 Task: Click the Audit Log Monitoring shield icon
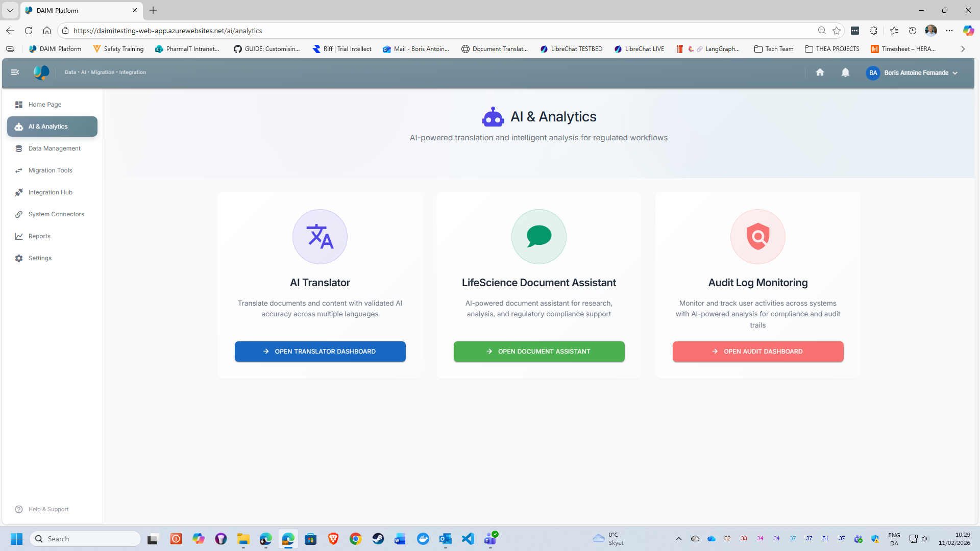click(757, 237)
